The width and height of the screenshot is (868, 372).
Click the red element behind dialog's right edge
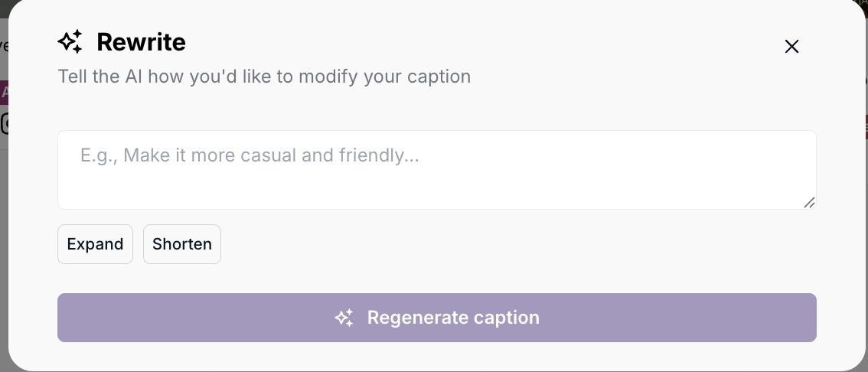tap(866, 126)
